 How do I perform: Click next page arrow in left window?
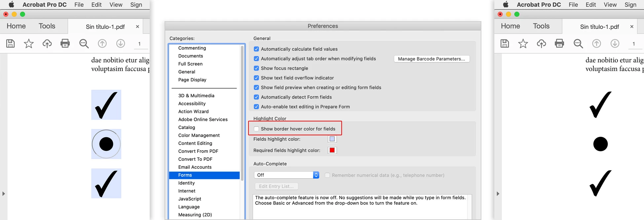(121, 43)
